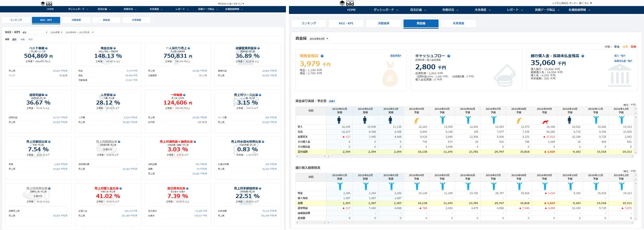Click the bild logo in the right header
Screen dimensions: 644x230
click(347, 3)
